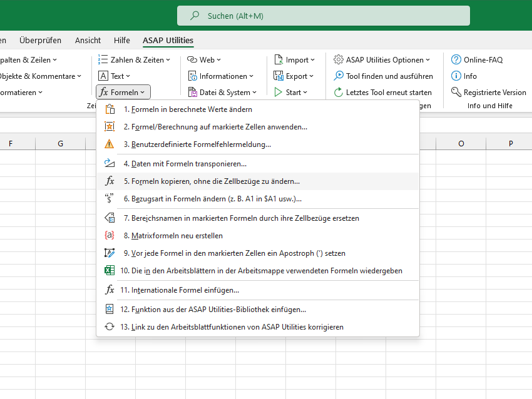The width and height of the screenshot is (532, 399).
Task: Open the Formatieren dropdown
Action: pos(21,92)
